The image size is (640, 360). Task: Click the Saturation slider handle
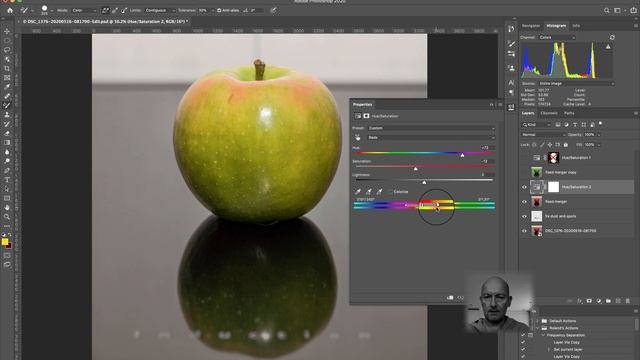416,169
